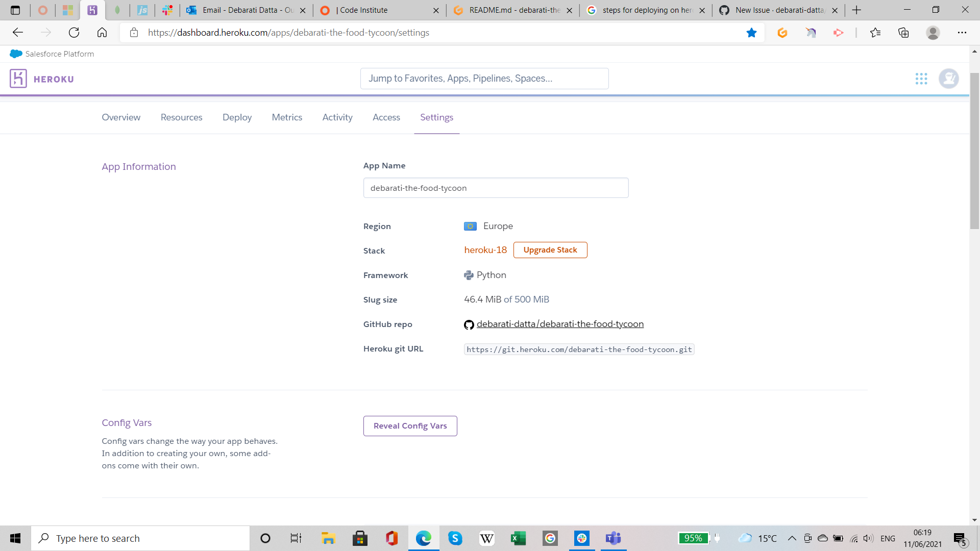Open the Heroku account avatar menu
The width and height of the screenshot is (980, 551).
(948, 79)
